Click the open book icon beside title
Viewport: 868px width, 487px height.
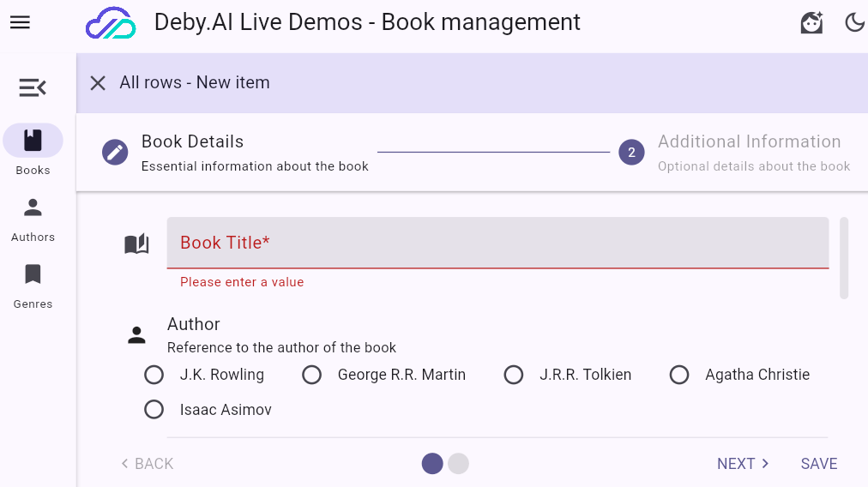pos(136,244)
